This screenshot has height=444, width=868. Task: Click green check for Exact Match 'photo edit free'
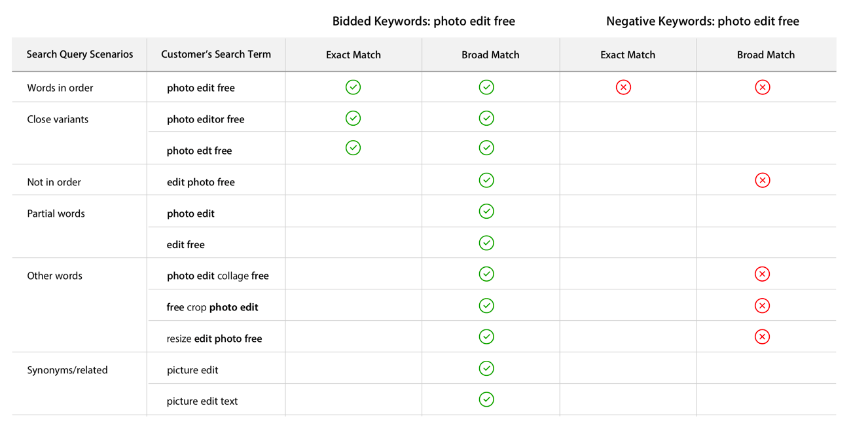coord(353,87)
